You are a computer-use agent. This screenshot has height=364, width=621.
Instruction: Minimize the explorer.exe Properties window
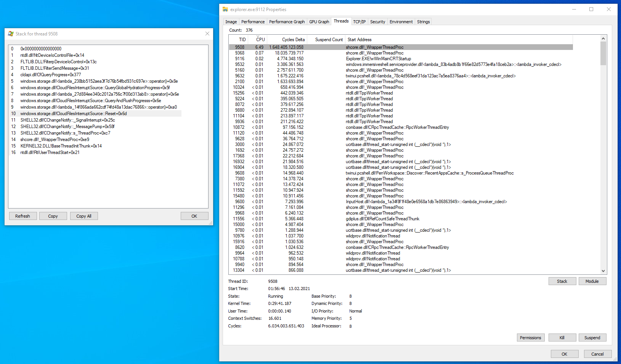[574, 10]
